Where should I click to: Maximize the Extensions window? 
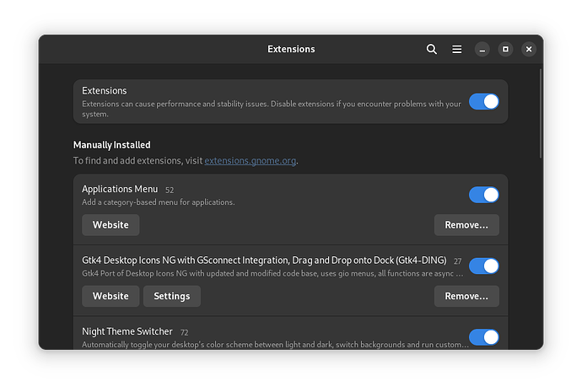click(505, 50)
